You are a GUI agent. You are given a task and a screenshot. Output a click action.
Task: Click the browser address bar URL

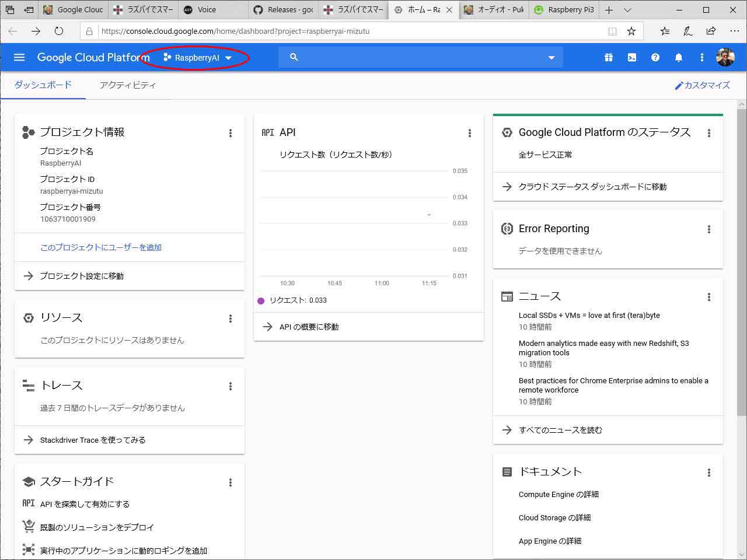click(x=235, y=32)
